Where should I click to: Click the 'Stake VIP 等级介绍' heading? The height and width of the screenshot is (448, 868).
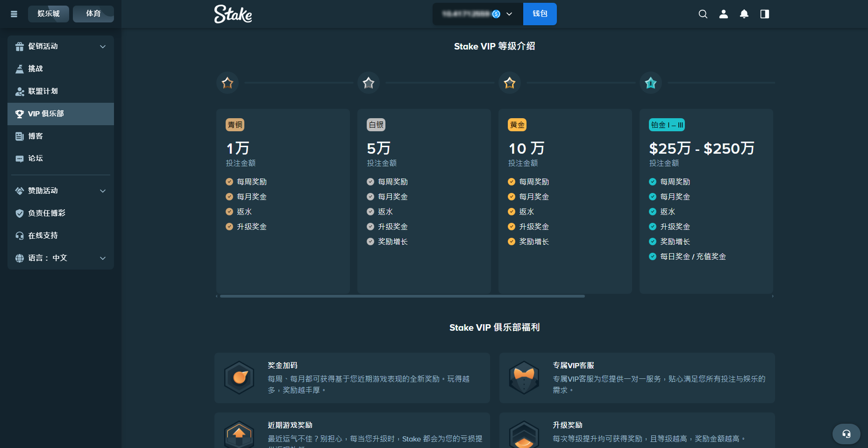495,46
